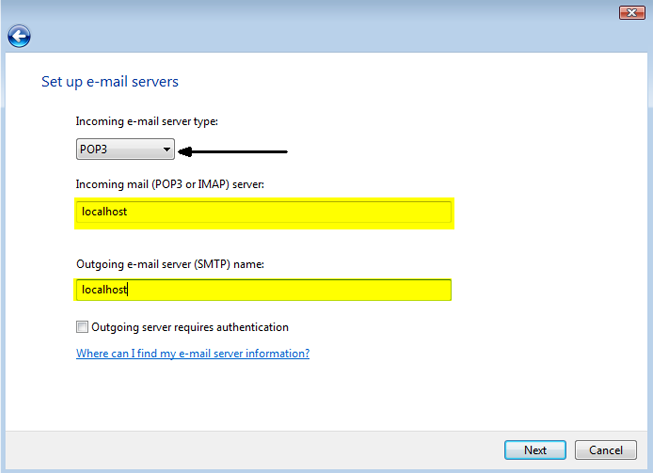This screenshot has height=473, width=653.
Task: Close the e-mail setup wizard window
Action: click(631, 13)
